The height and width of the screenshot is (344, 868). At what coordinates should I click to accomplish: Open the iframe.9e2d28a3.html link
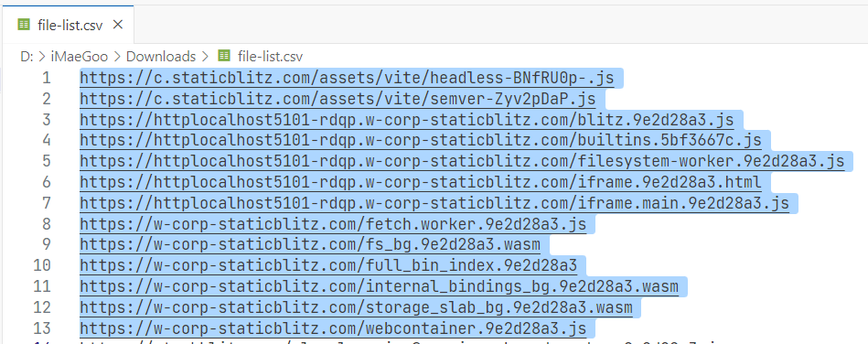click(x=421, y=182)
